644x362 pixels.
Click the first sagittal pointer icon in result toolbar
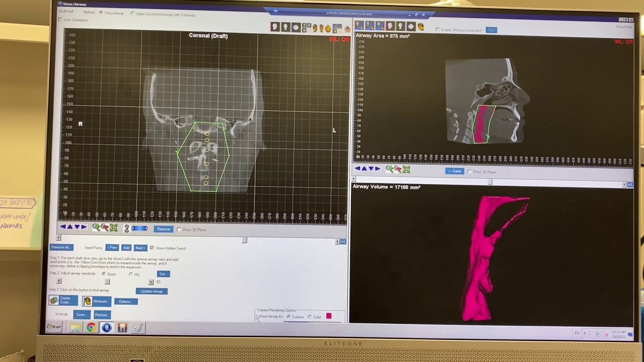click(x=359, y=26)
